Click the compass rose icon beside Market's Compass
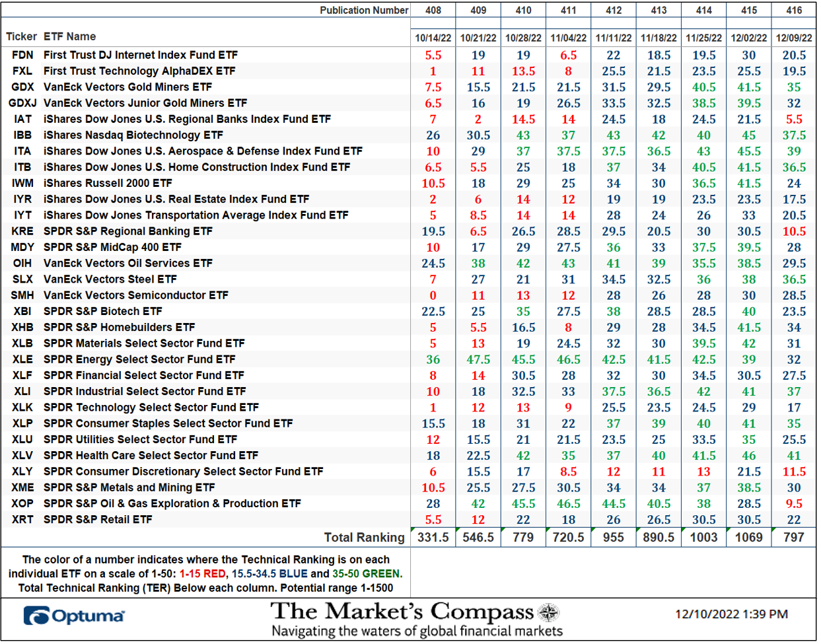This screenshot has width=821, height=644. [x=548, y=613]
